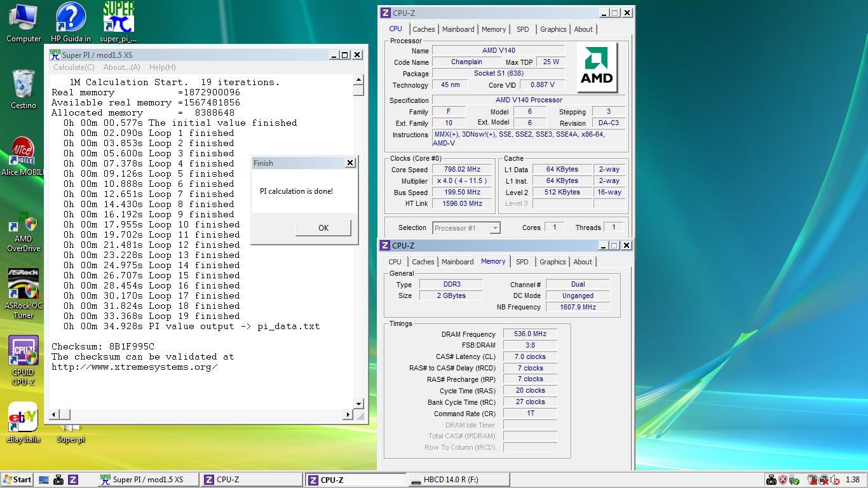Open the Cestino recycle bin
The width and height of the screenshot is (868, 488).
point(24,90)
